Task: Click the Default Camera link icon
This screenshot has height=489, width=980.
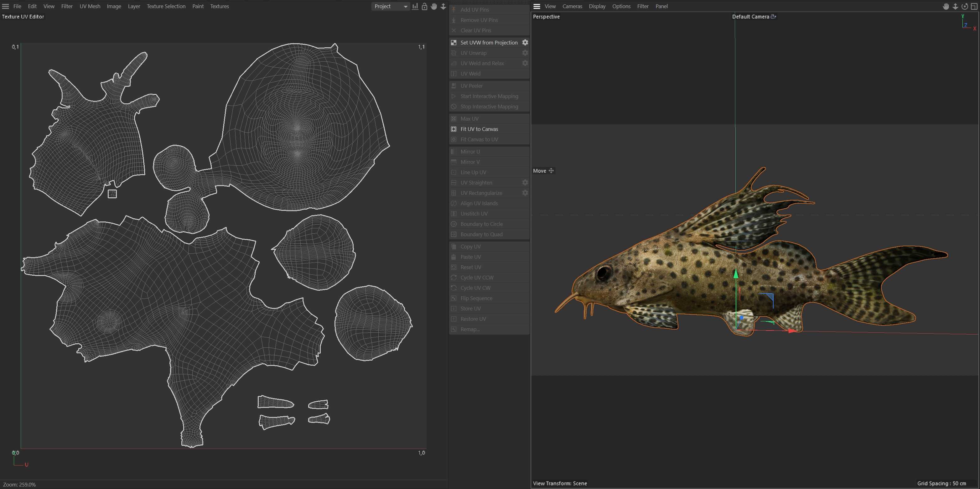Action: 773,16
